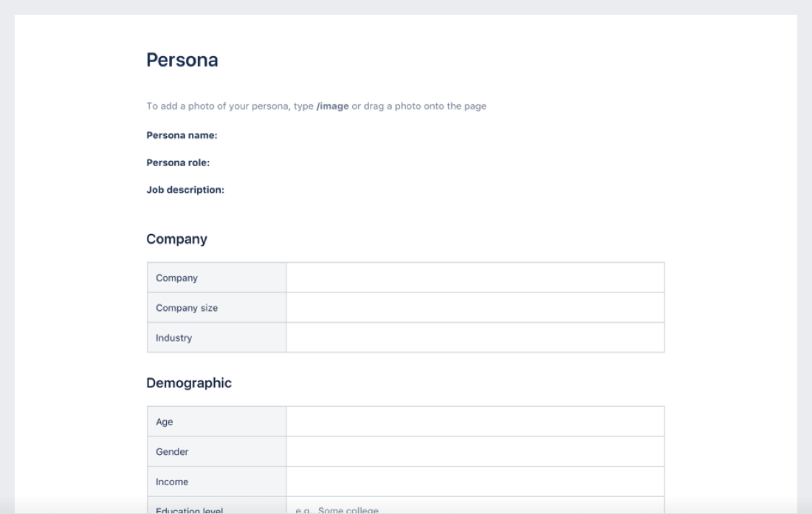Select the Company label cell

coord(216,278)
